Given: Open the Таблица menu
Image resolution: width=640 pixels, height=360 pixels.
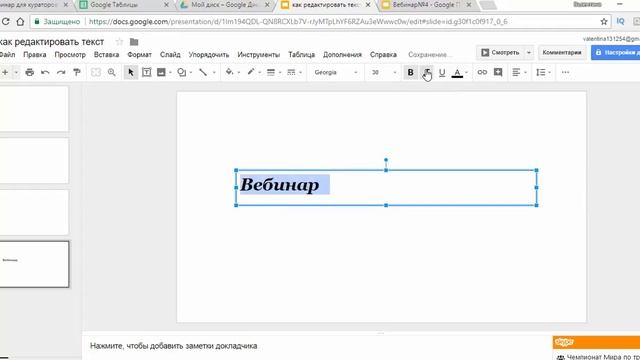Looking at the screenshot, I should click(x=301, y=54).
